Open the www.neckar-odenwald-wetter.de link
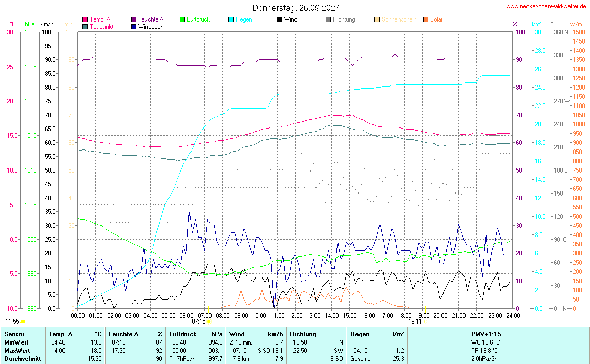 [x=545, y=6]
